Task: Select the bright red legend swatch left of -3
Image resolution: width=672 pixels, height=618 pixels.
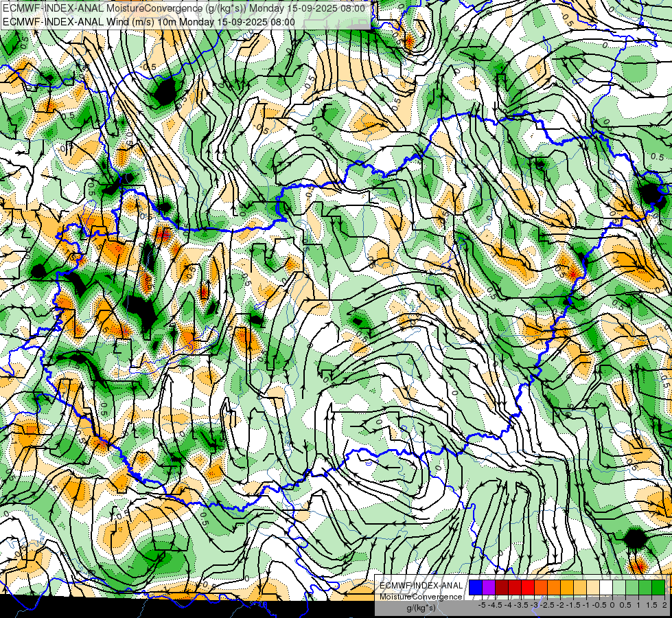Action: coord(528,588)
